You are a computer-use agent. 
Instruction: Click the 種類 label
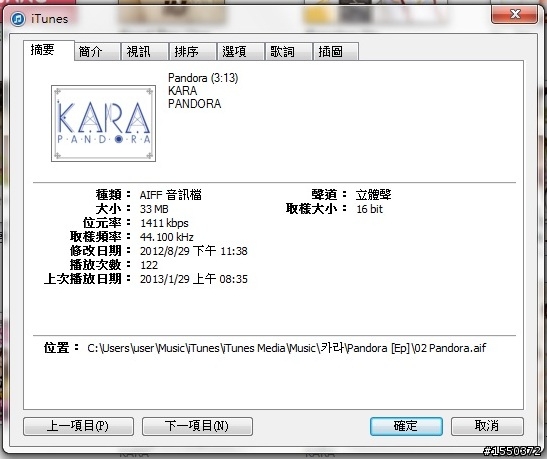[x=113, y=195]
